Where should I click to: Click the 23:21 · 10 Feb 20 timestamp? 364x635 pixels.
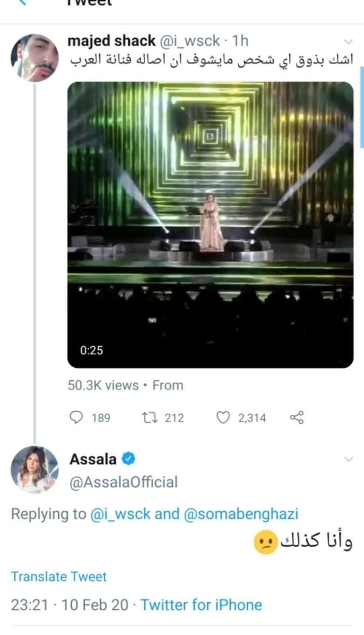69,605
